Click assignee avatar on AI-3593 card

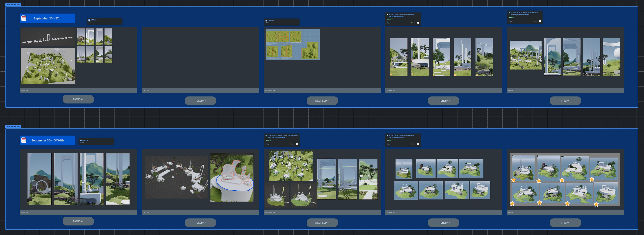pyautogui.click(x=540, y=21)
